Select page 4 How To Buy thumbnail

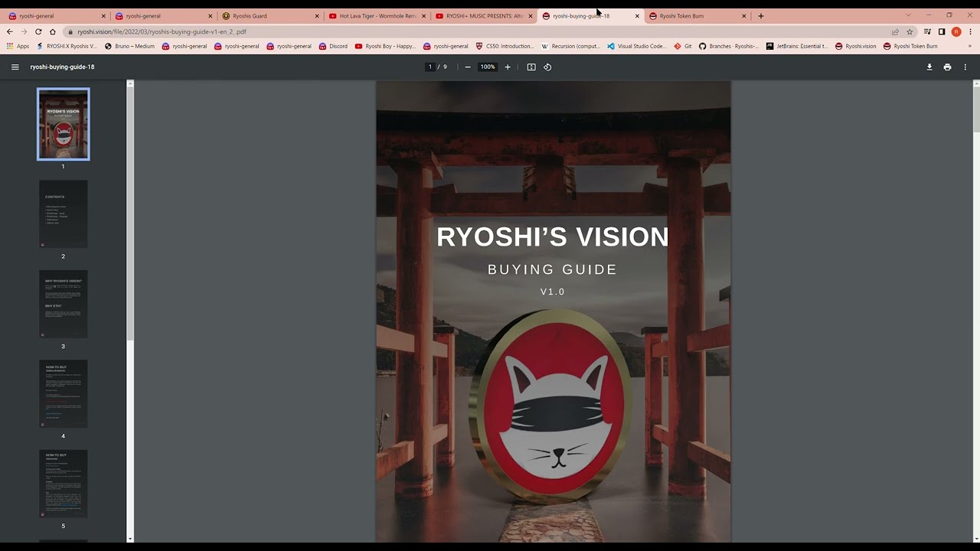pos(64,393)
